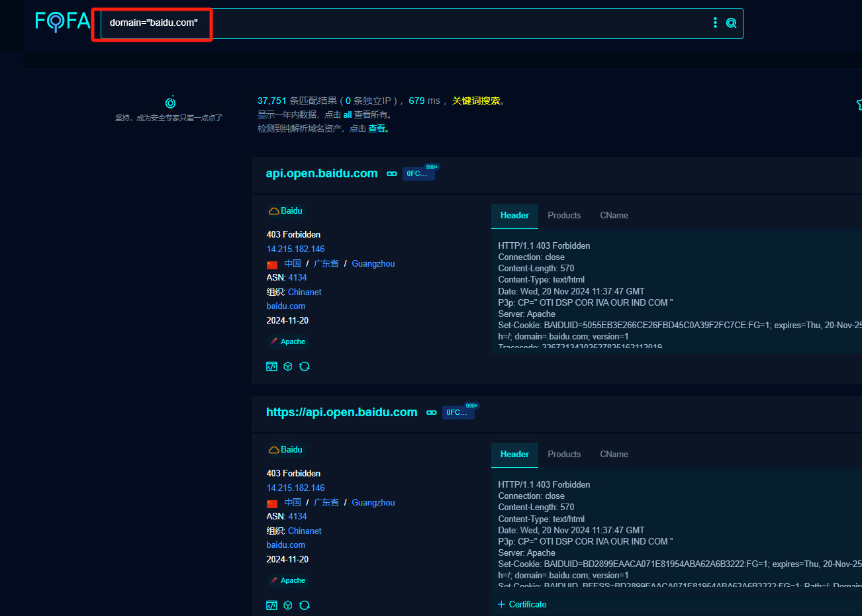Screen dimensions: 862x616
Task: Click the 0FC... badge on second result
Action: [x=458, y=412]
